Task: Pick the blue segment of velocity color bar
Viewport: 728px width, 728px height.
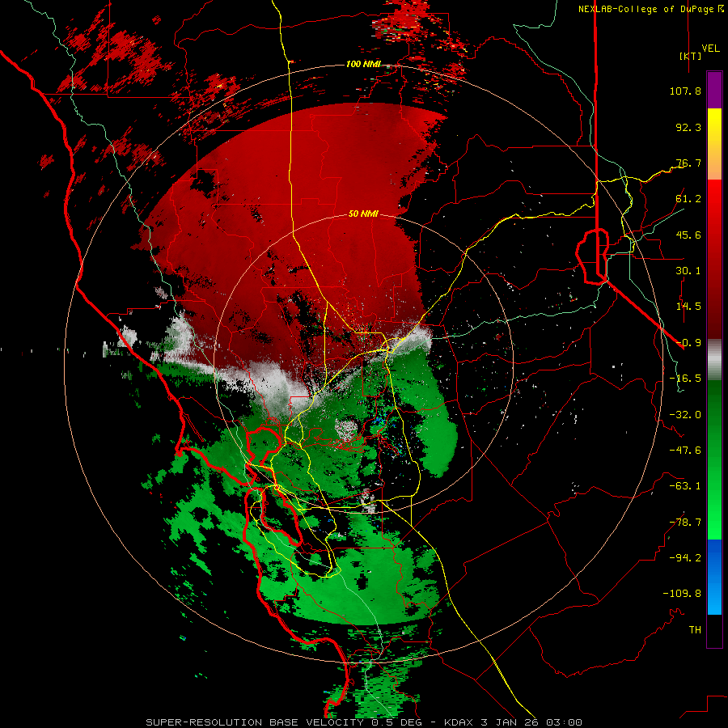Action: click(714, 576)
